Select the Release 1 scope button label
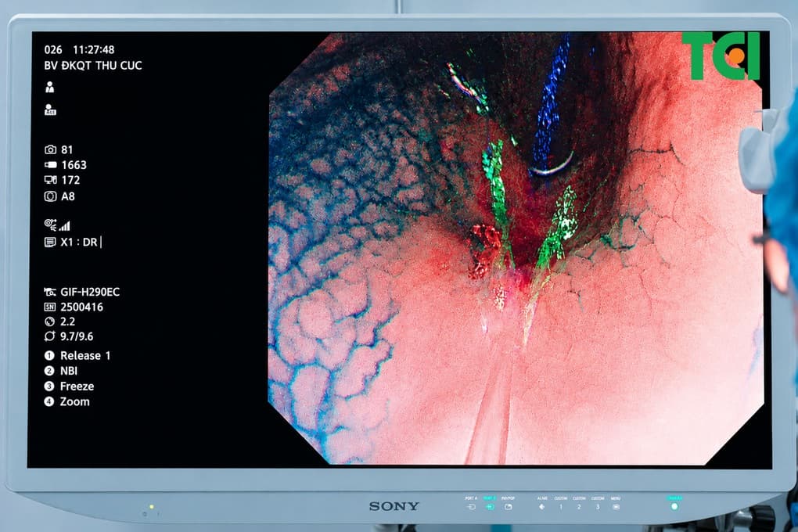798x532 pixels. point(85,356)
